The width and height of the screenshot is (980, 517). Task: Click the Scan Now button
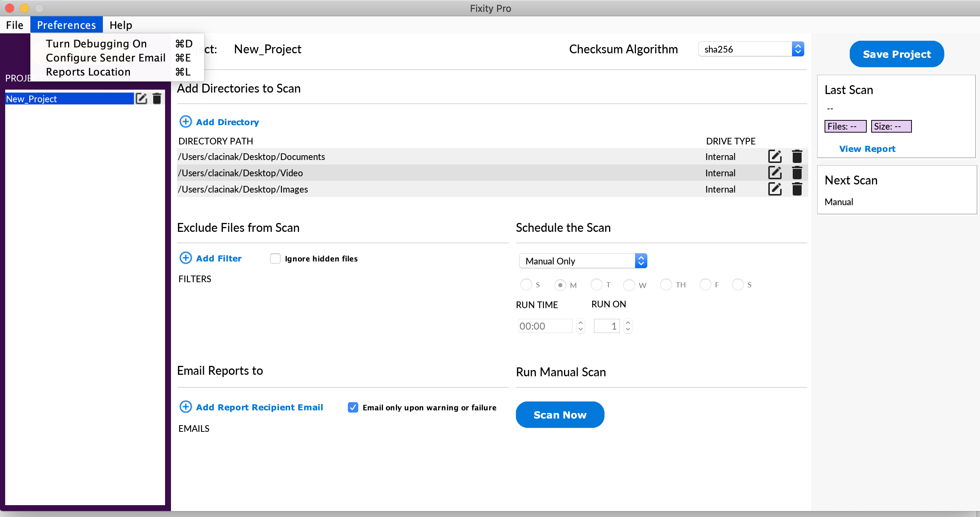click(x=560, y=414)
